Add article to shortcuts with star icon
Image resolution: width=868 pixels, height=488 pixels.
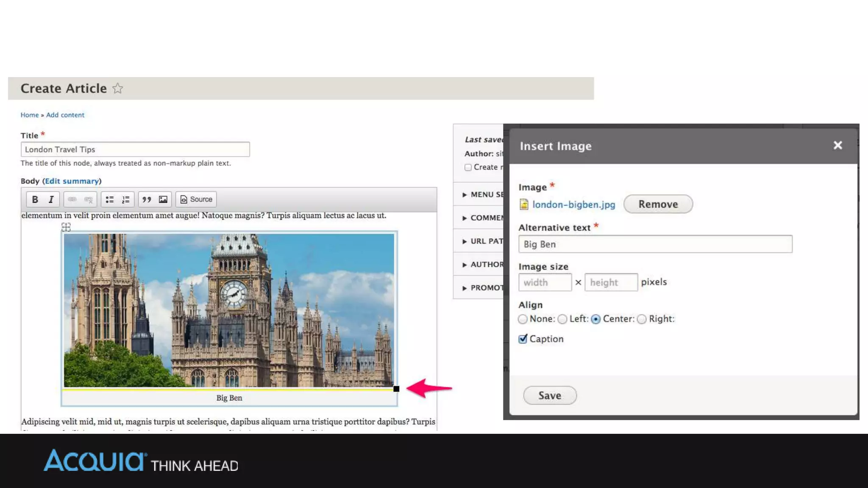117,89
